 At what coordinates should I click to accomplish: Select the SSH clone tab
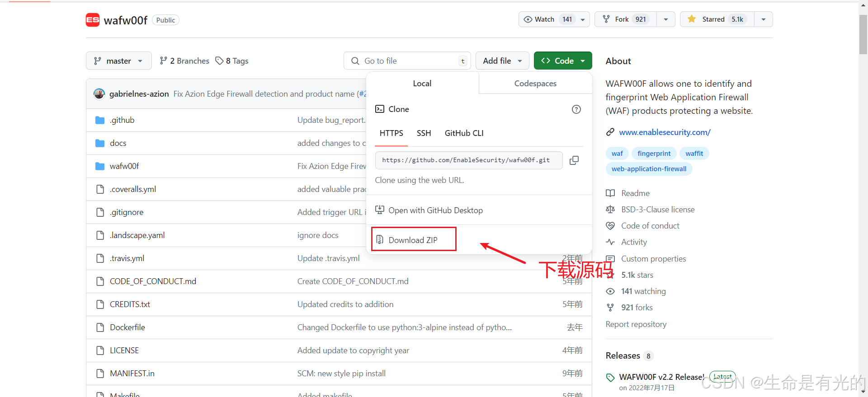(424, 133)
